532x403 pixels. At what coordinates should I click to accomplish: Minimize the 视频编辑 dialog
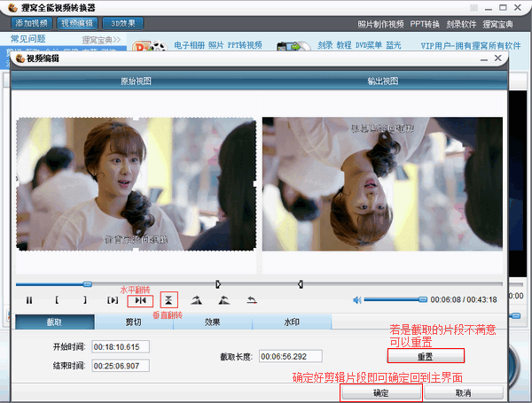[x=484, y=59]
